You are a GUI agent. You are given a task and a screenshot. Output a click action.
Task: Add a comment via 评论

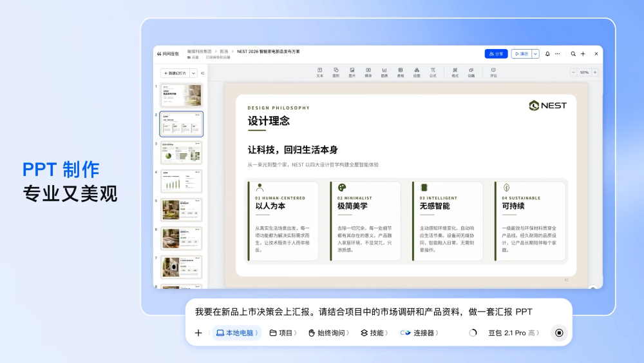493,72
